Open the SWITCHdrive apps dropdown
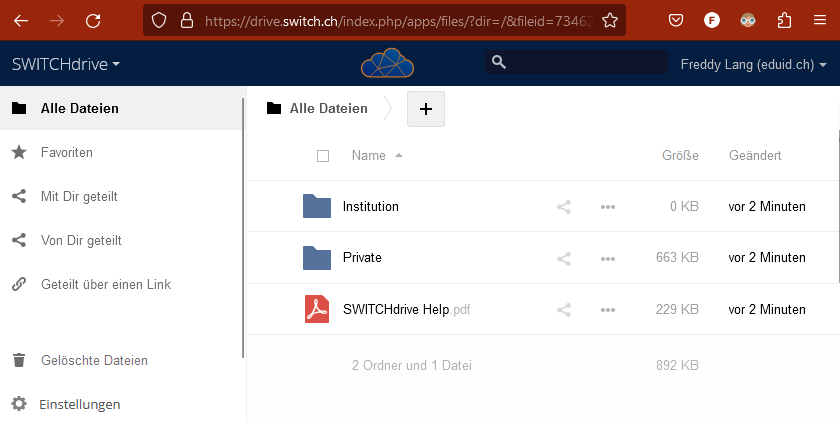 click(66, 64)
